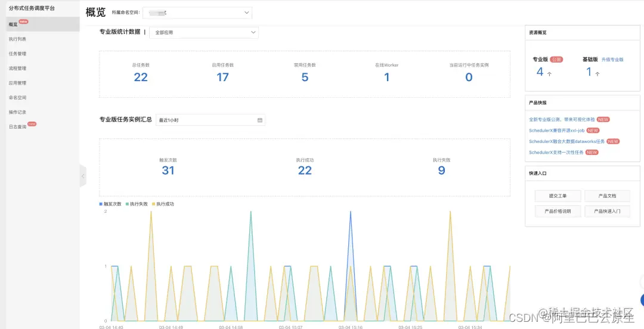
Task: Click the 产品价格说明 button
Action: (x=558, y=211)
